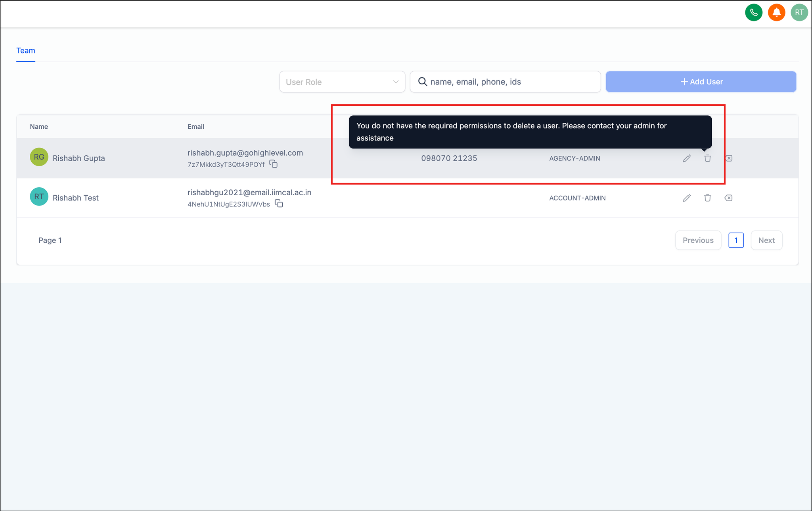The width and height of the screenshot is (812, 511).
Task: Copy Rishabh Gupta's user ID 7z7Mkkd3yT3Qtt49POYf
Action: (274, 164)
